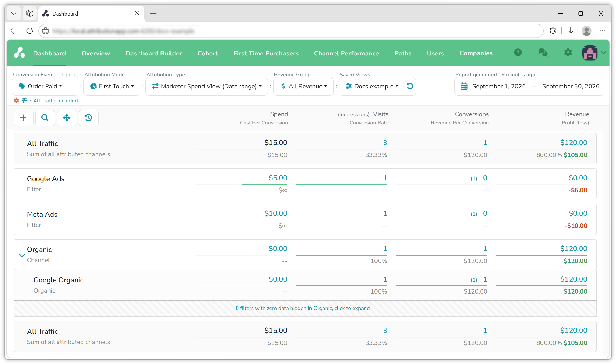The image size is (616, 364).
Task: Reset the saved view with the refresh icon
Action: 410,86
